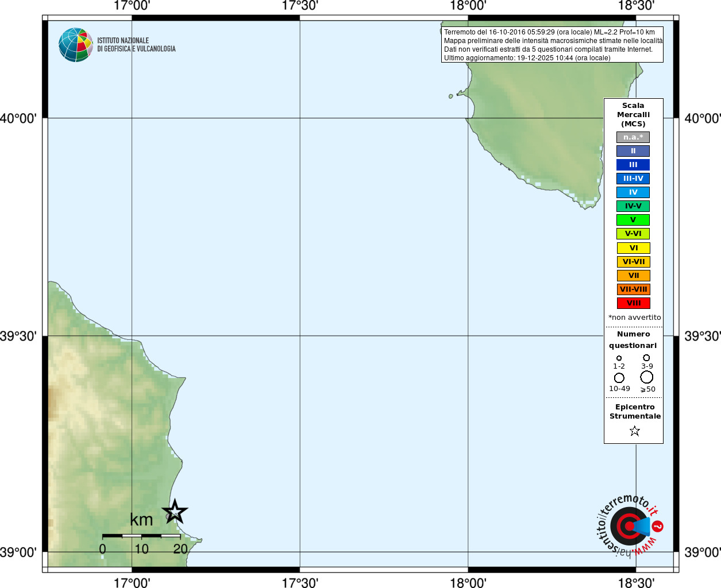Click the gray n.a.* legend swatch
This screenshot has width=721, height=588.
point(633,137)
